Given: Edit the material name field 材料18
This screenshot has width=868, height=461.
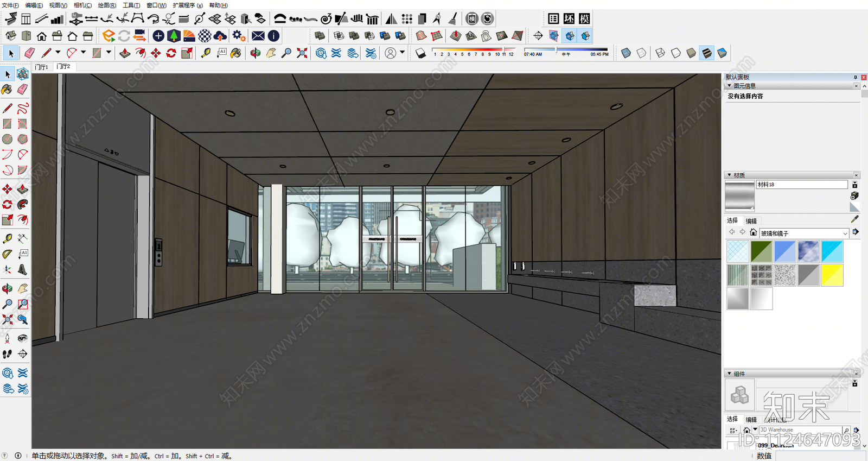Looking at the screenshot, I should (x=802, y=185).
